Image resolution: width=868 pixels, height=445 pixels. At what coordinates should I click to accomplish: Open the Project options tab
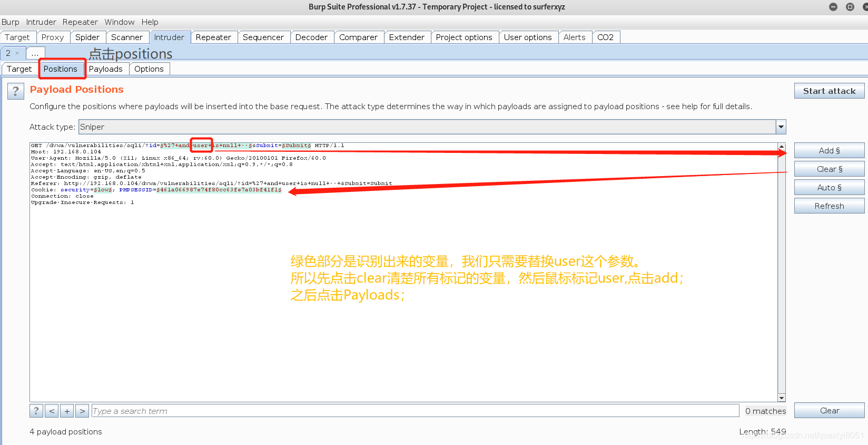464,37
